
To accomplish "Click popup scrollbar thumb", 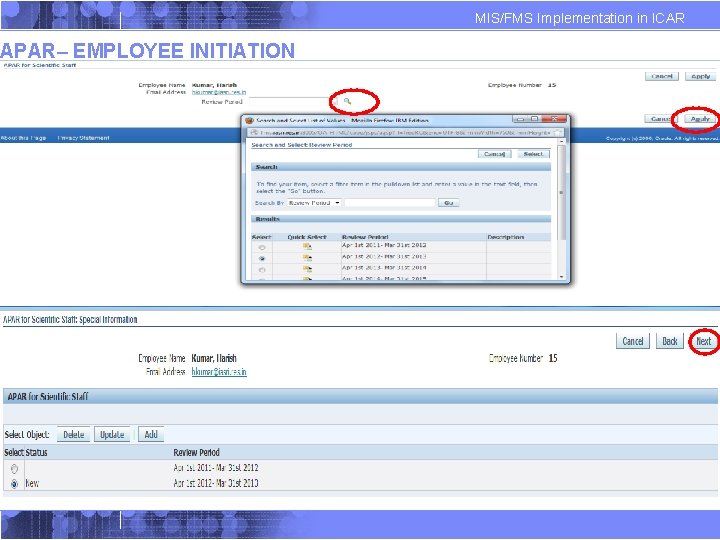I will click(x=561, y=193).
